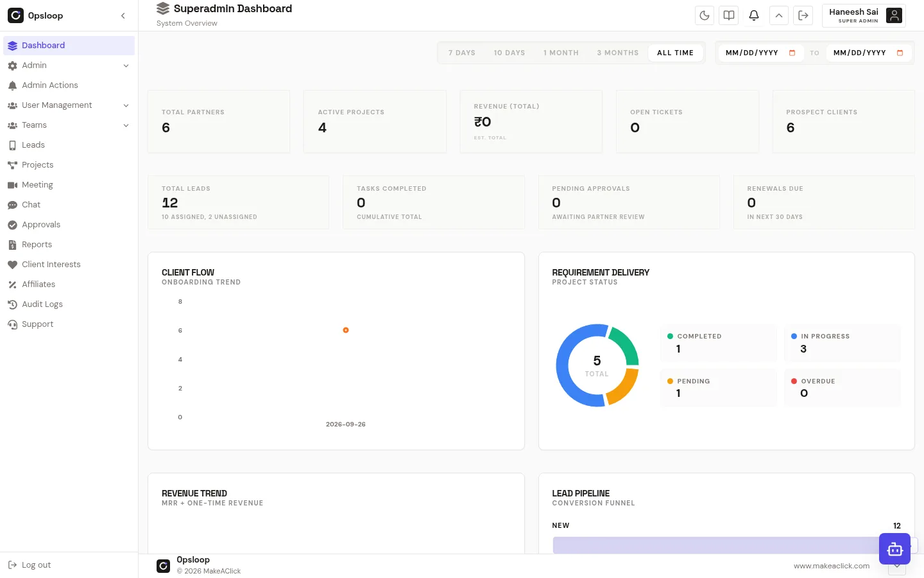Expand the Admin menu chevron
Image resolution: width=924 pixels, height=578 pixels.
[126, 66]
